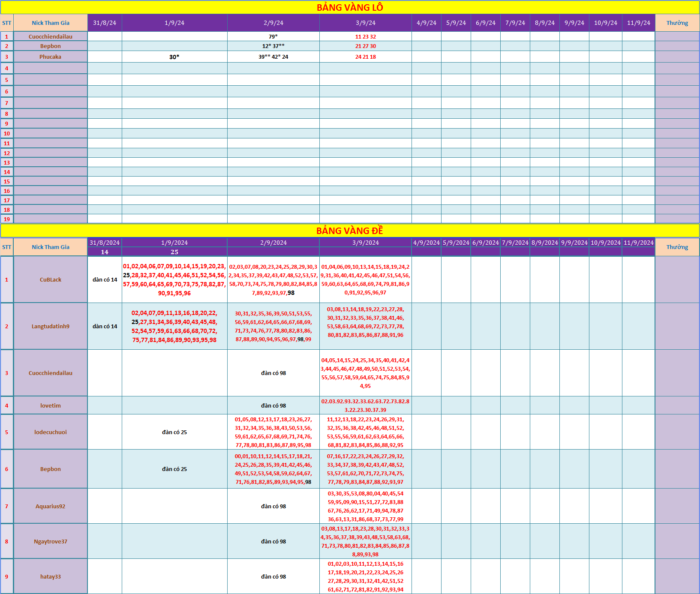The image size is (700, 594).
Task: Click "đàn có 98" in lovetim row
Action: 273,405
